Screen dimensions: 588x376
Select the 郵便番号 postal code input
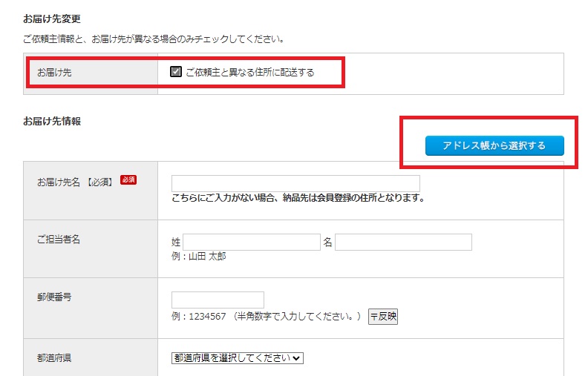pyautogui.click(x=218, y=300)
